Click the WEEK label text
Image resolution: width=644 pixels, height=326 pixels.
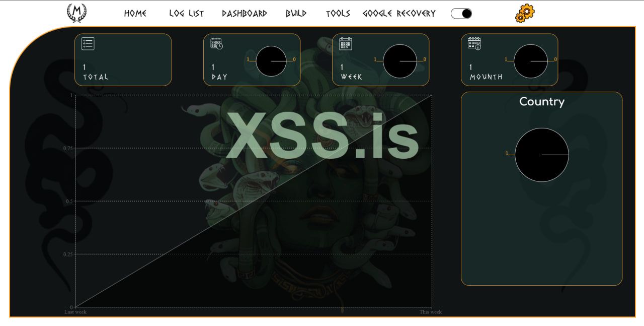[351, 77]
